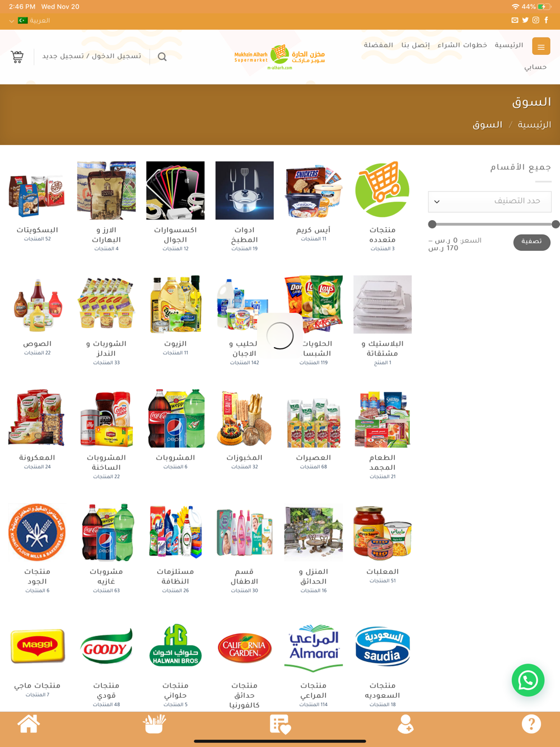
Task: Open the shopping cart icon
Action: pyautogui.click(x=17, y=57)
